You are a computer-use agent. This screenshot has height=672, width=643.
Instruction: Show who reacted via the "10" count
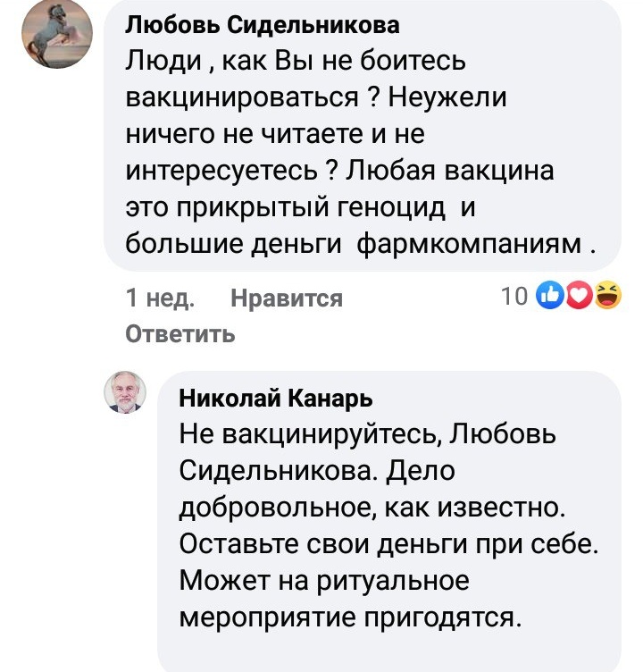point(514,297)
